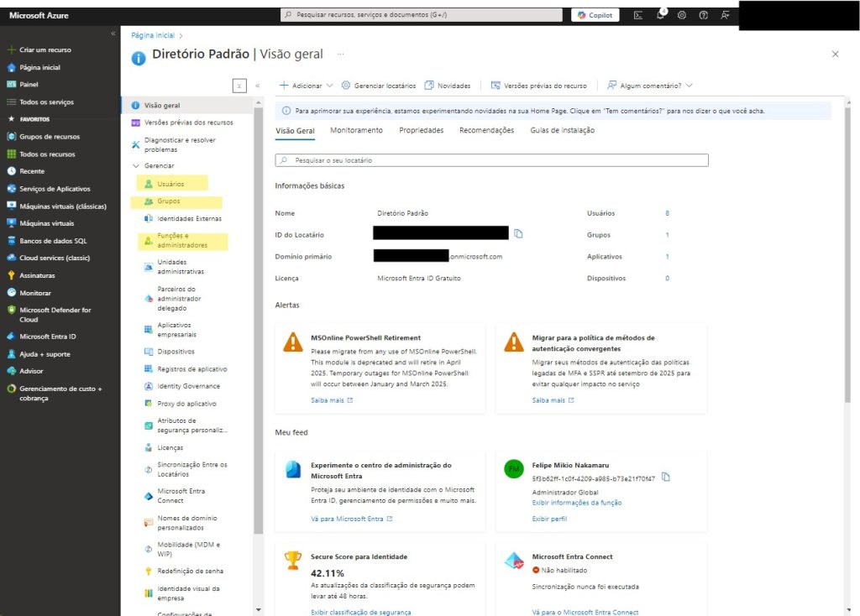Click Novidades in the toolbar

tap(447, 86)
